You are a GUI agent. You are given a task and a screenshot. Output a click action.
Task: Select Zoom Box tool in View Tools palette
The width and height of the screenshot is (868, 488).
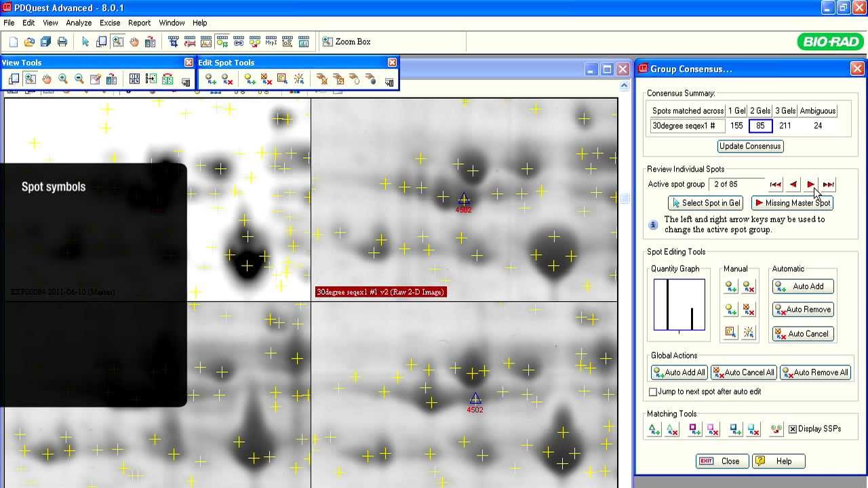[x=31, y=79]
